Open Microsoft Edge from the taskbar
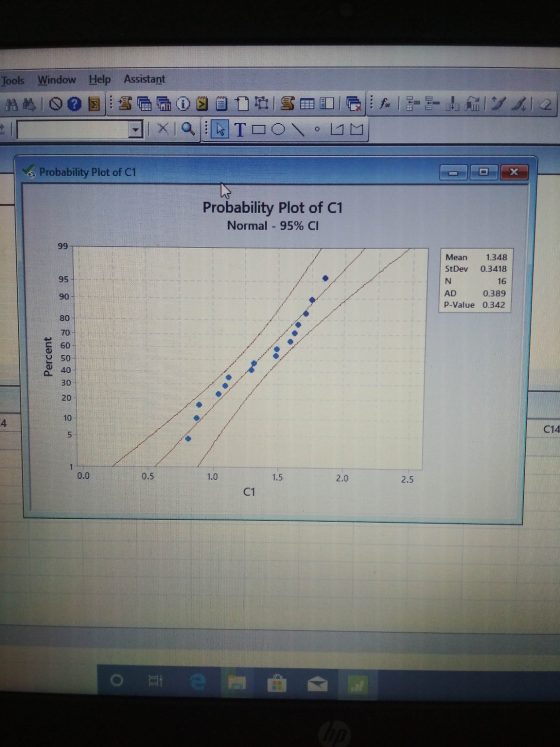Image resolution: width=560 pixels, height=747 pixels. pos(197,682)
